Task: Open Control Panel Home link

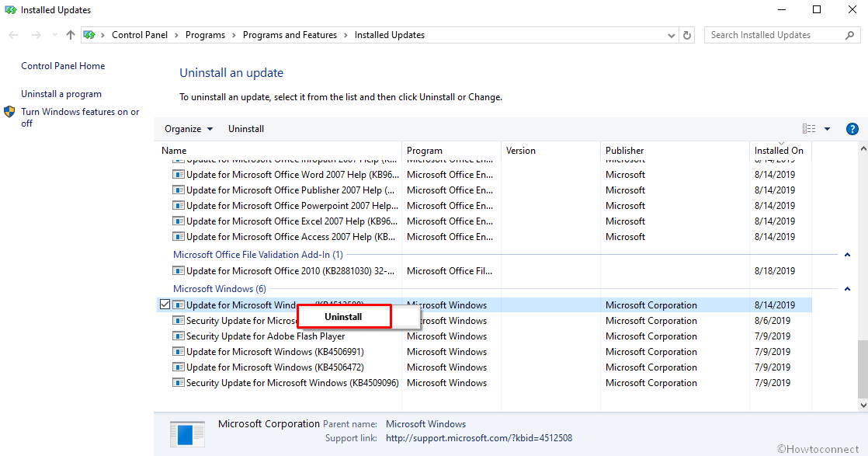Action: [63, 66]
